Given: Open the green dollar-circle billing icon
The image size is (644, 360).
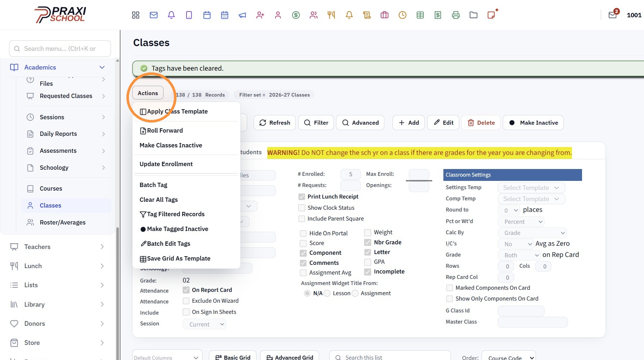Looking at the screenshot, I should pos(296,15).
